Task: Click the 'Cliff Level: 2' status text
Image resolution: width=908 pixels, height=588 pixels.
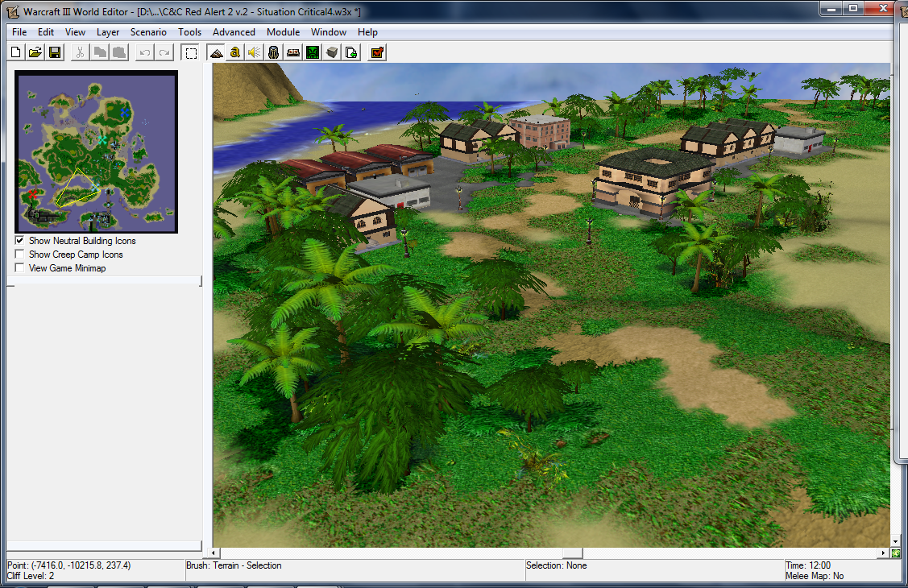Action: (31, 576)
